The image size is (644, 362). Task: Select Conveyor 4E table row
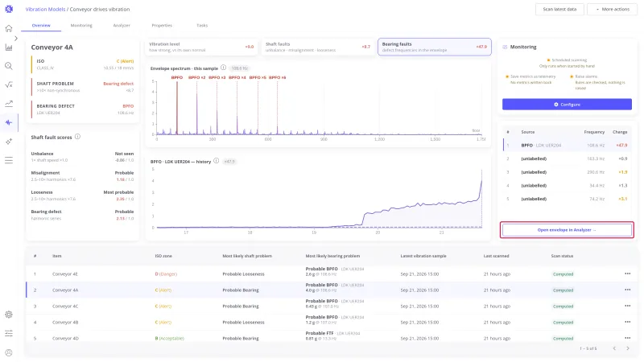pos(332,274)
